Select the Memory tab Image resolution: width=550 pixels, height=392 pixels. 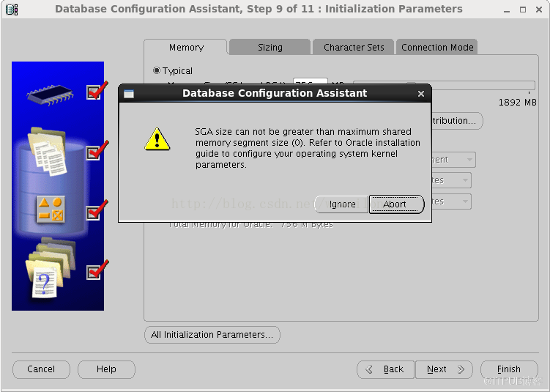point(186,48)
